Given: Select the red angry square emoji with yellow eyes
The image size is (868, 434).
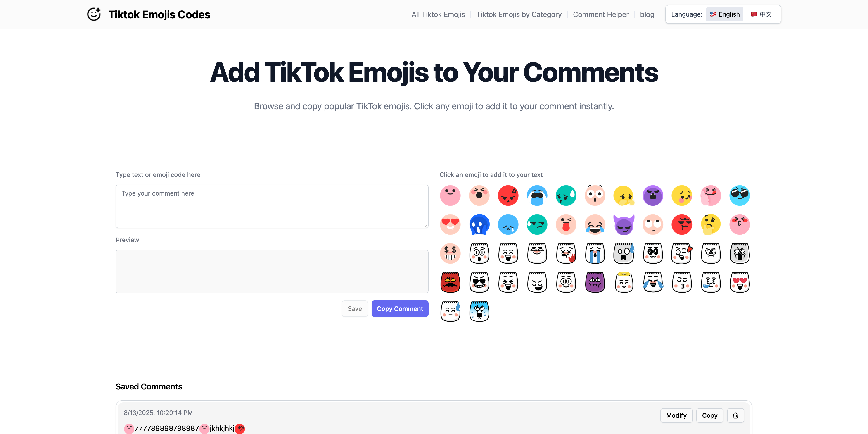Looking at the screenshot, I should point(450,282).
